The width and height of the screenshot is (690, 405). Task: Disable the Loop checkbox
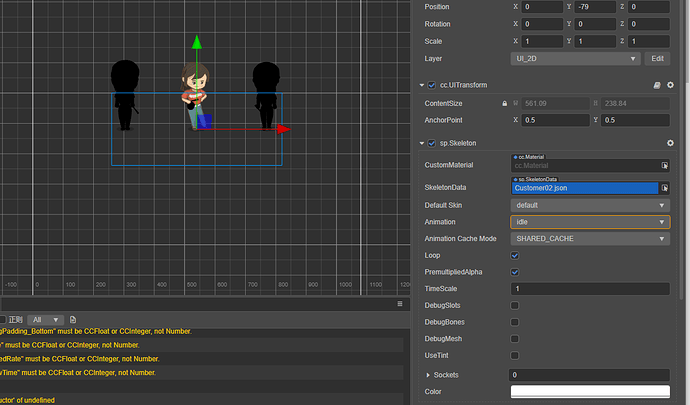pyautogui.click(x=515, y=255)
